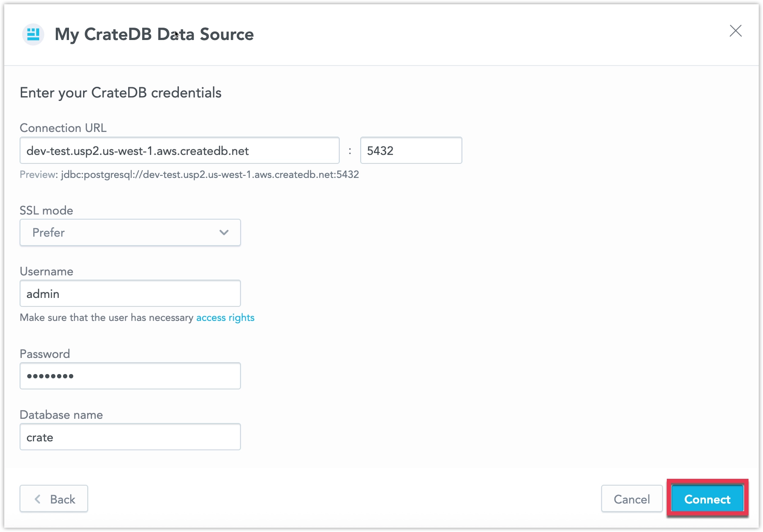Click the Enter your CrateDB credentials heading

point(120,92)
